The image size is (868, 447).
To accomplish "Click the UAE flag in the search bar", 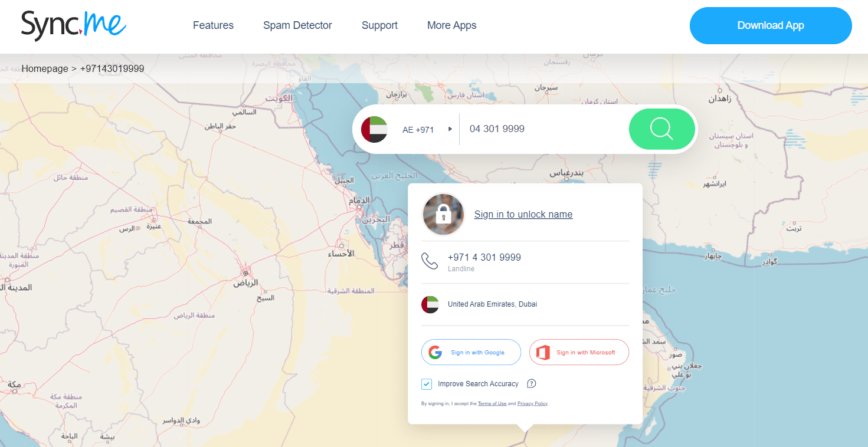I will (x=374, y=129).
